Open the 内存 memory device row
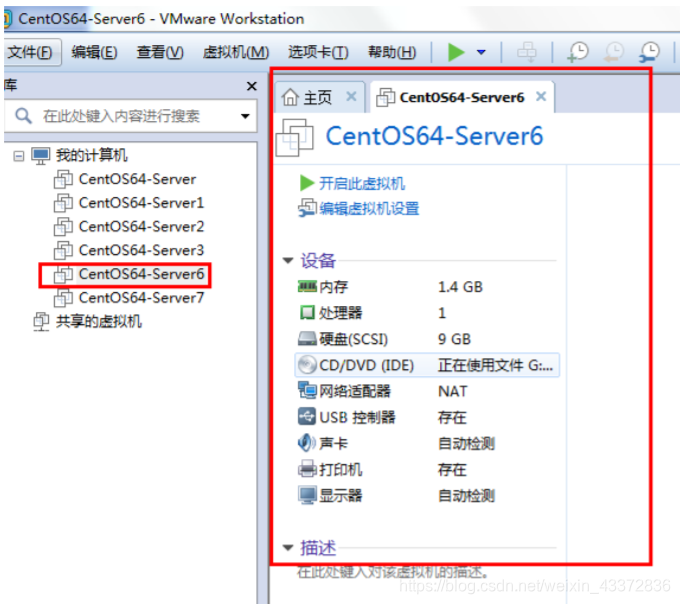 coord(427,287)
